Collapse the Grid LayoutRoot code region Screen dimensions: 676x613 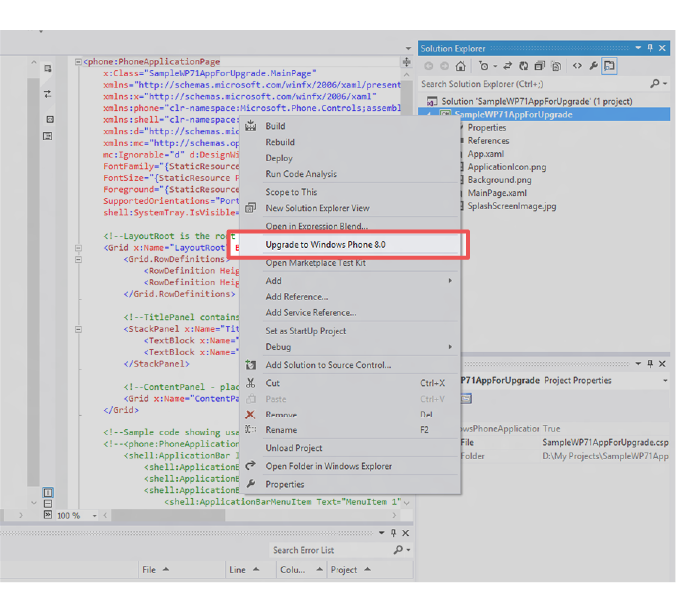78,248
